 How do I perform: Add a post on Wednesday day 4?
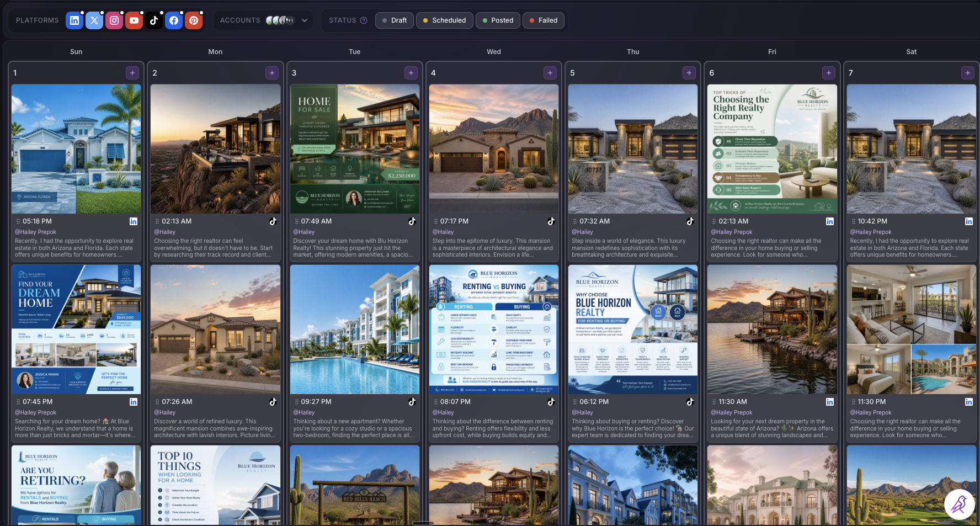(x=550, y=73)
